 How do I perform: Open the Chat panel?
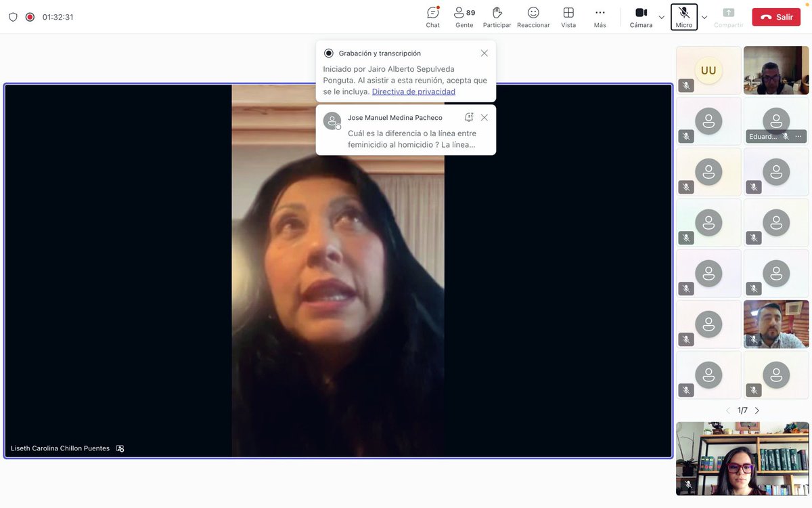[x=433, y=17]
